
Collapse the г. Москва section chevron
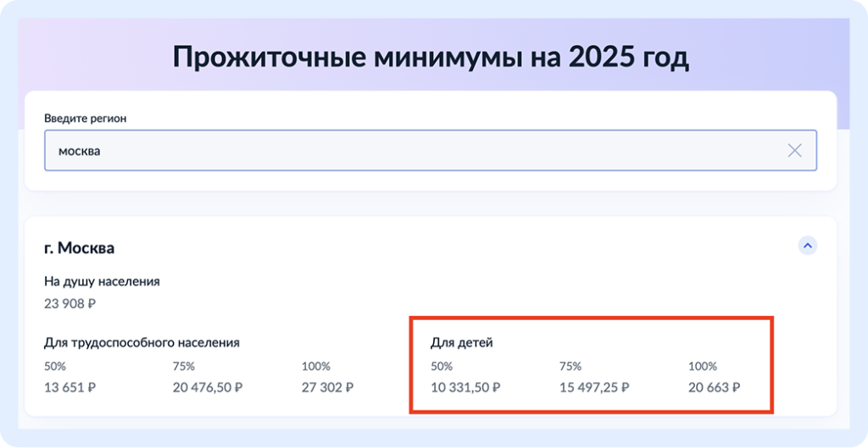[x=808, y=246]
